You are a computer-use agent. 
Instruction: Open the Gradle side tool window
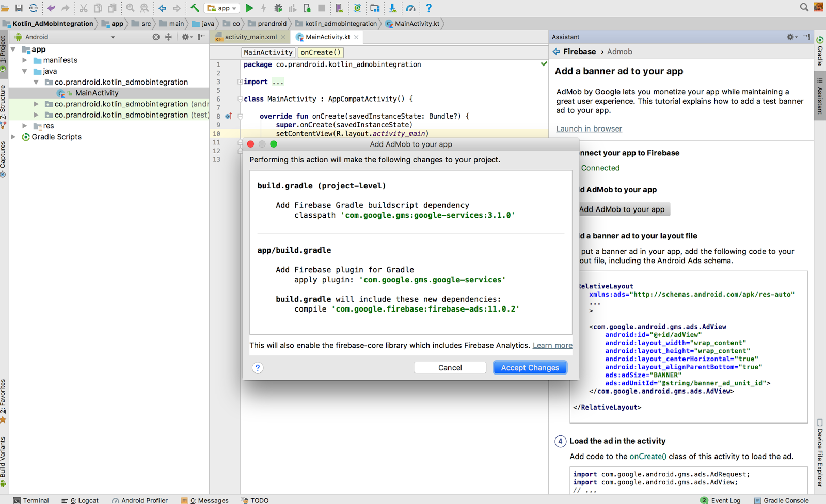(820, 51)
